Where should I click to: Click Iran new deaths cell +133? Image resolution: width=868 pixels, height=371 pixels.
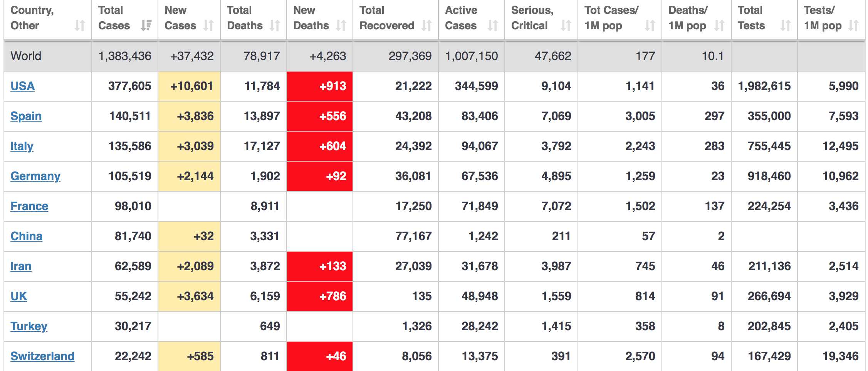320,266
